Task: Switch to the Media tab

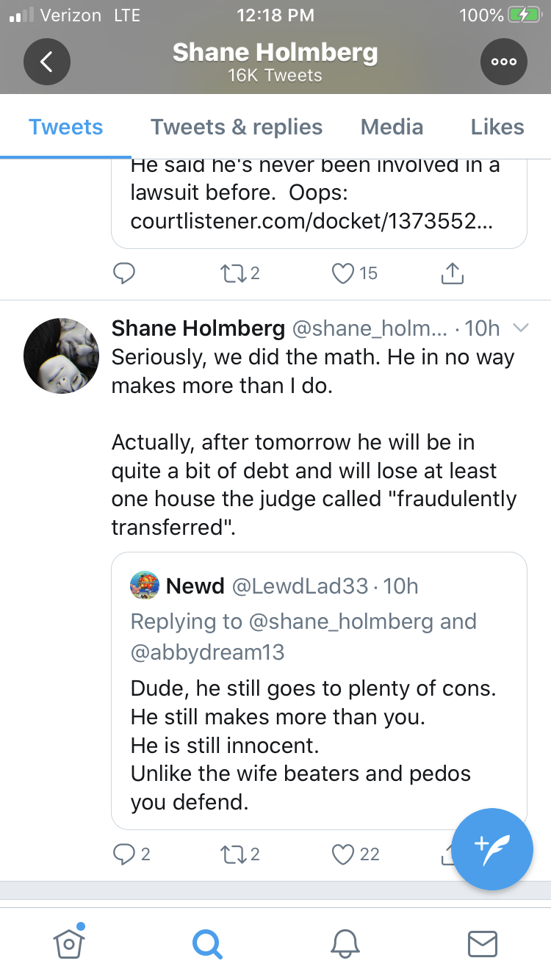Action: [392, 127]
